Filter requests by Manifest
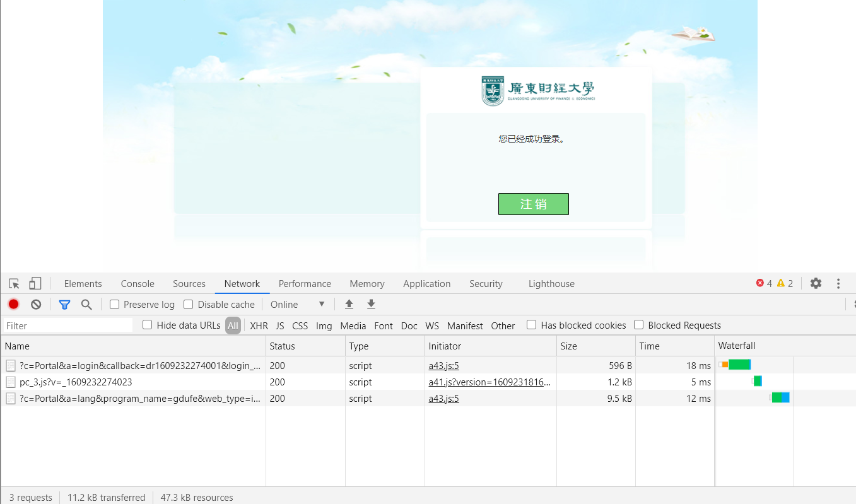 click(465, 326)
